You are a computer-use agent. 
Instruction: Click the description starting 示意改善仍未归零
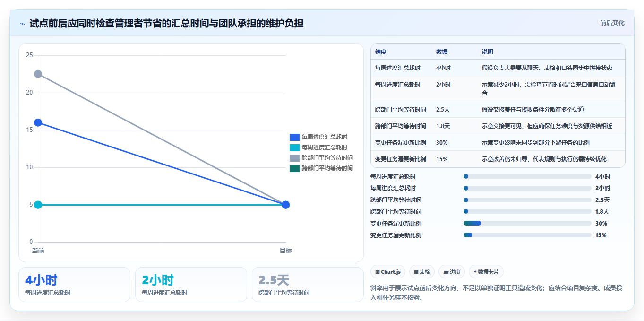tap(544, 159)
